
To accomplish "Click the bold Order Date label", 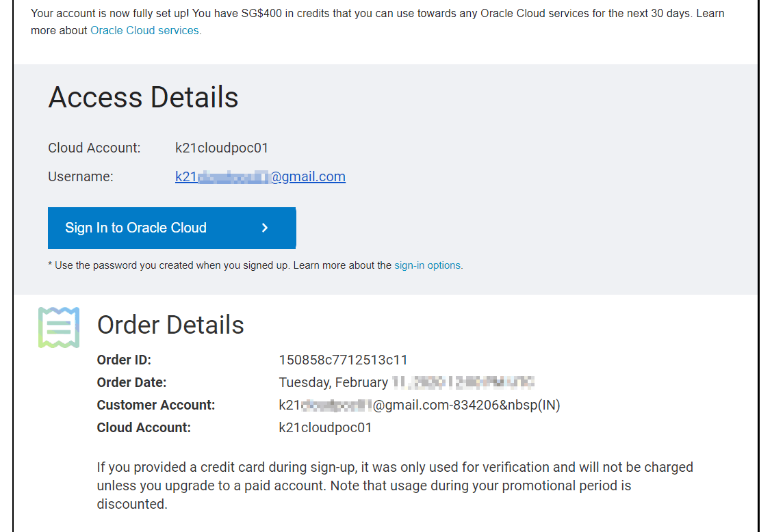I will click(131, 383).
